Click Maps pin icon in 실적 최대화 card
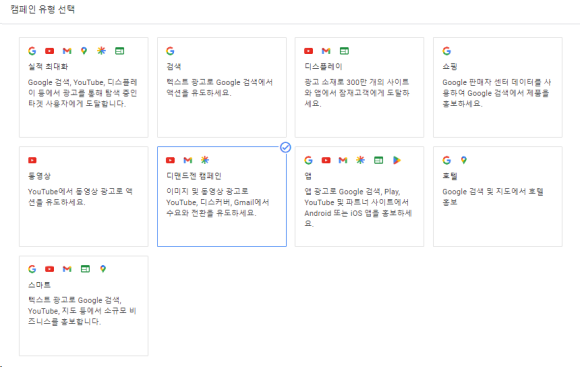The height and width of the screenshot is (367, 580). coord(84,51)
